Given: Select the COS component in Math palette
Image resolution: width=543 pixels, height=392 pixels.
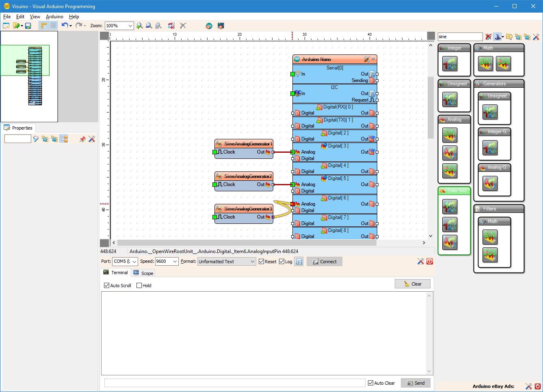Looking at the screenshot, I should [503, 63].
